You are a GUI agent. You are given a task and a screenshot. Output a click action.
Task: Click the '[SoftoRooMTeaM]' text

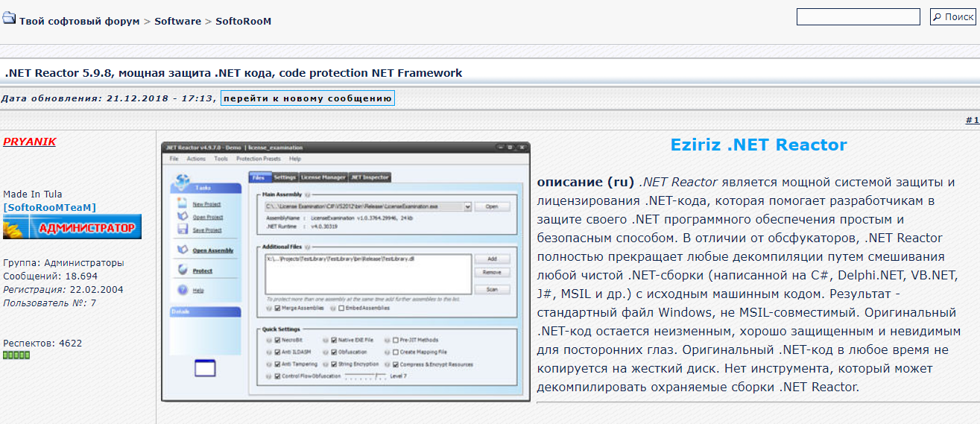(x=49, y=208)
